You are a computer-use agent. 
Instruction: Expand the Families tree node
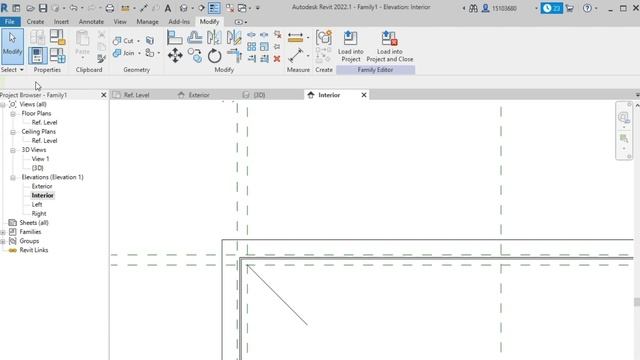coord(3,232)
